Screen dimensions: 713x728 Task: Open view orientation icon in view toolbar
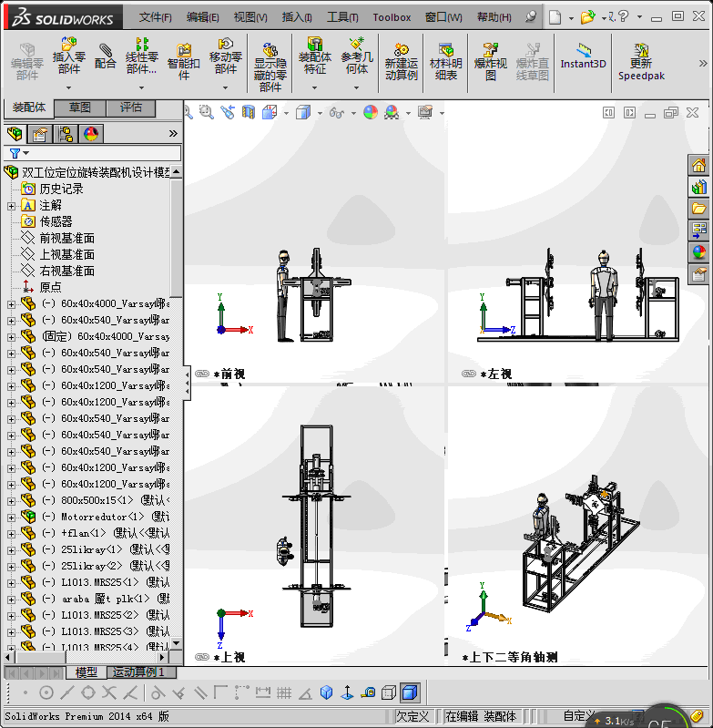coord(270,112)
